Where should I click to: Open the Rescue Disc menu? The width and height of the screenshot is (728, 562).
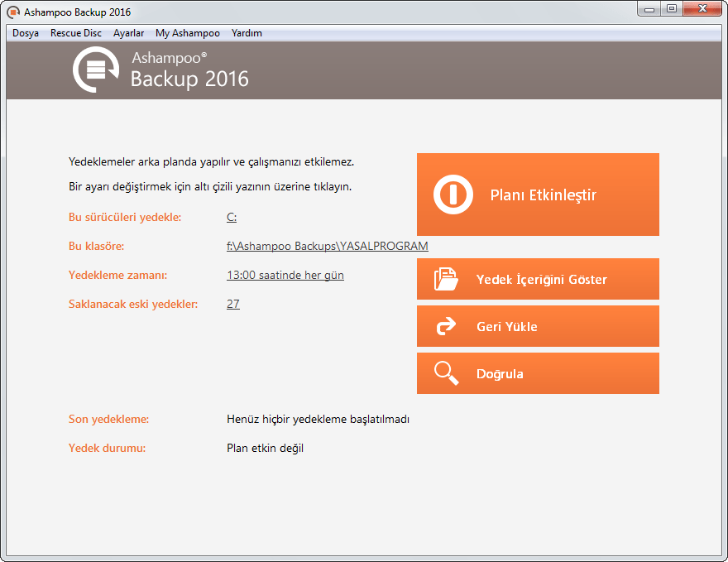click(x=76, y=33)
